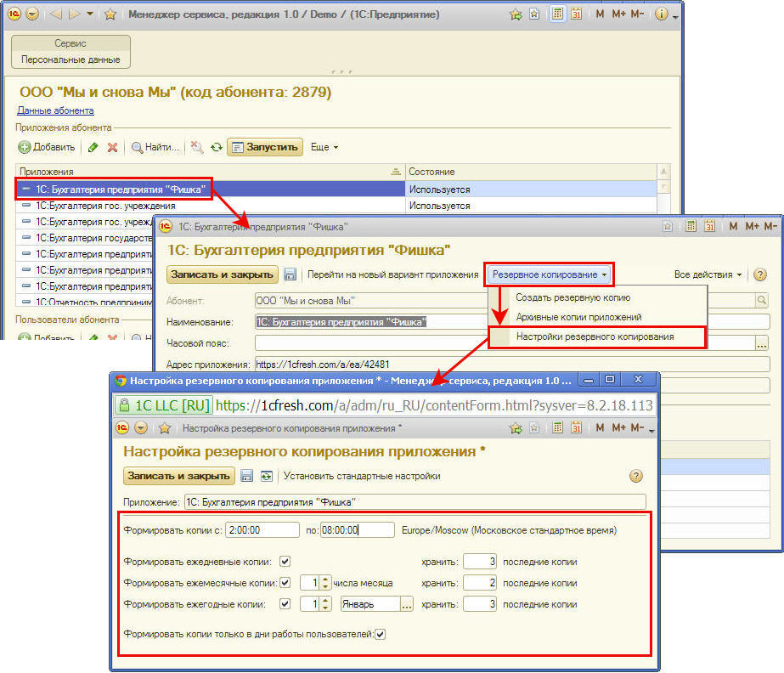Click the red X delete icon in Приложения абонента toolbar

[112, 147]
